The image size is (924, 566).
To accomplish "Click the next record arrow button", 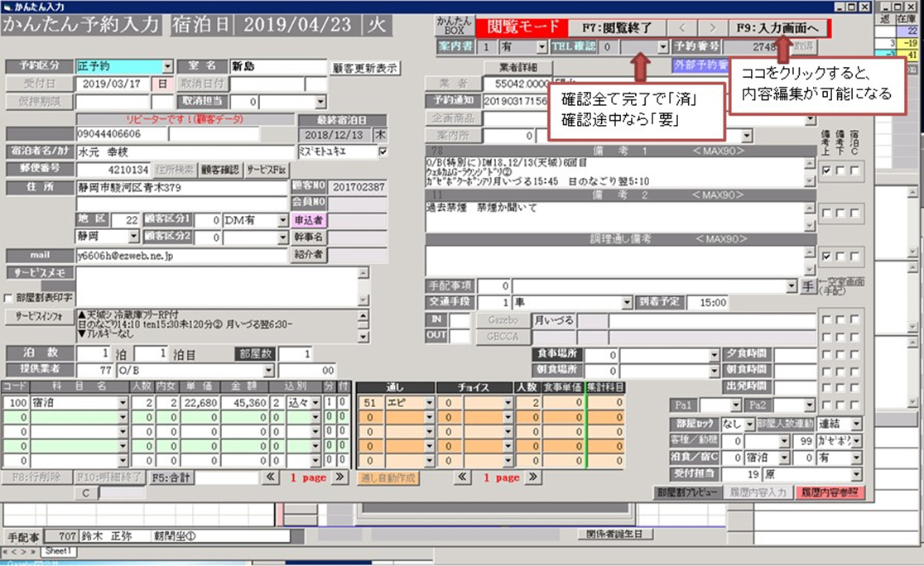I will [x=711, y=27].
